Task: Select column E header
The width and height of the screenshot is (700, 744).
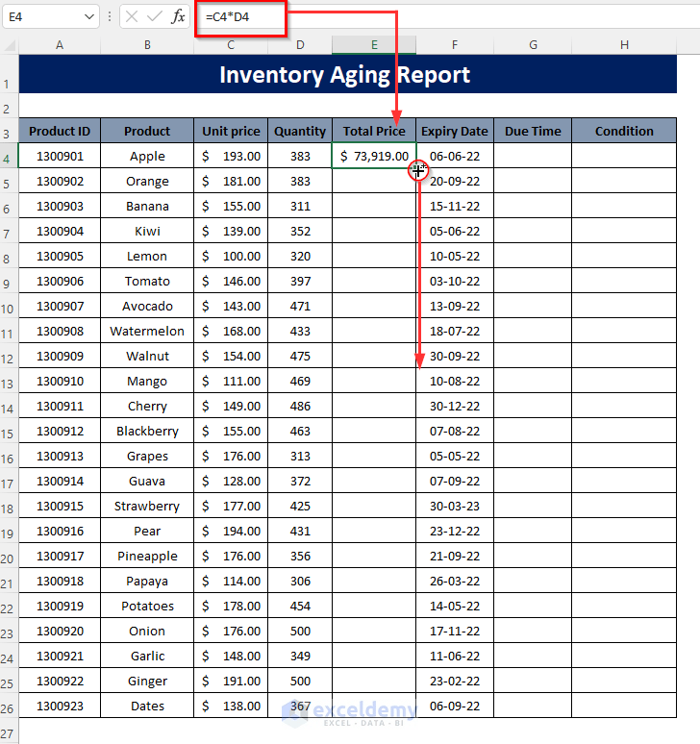Action: click(374, 45)
